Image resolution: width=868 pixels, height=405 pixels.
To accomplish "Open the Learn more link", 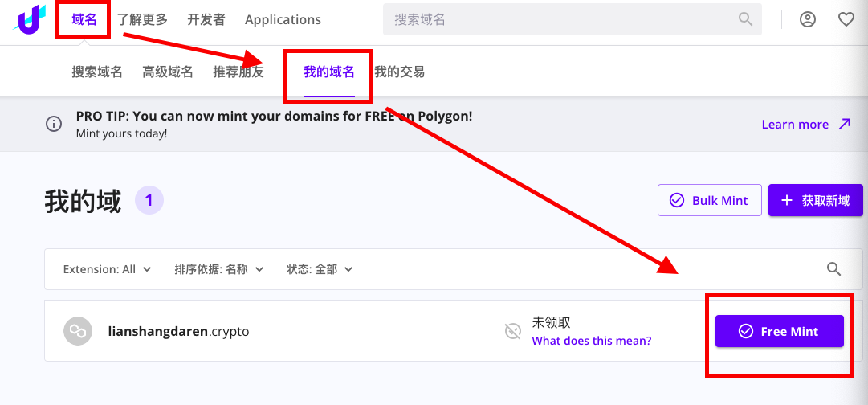I will [795, 124].
